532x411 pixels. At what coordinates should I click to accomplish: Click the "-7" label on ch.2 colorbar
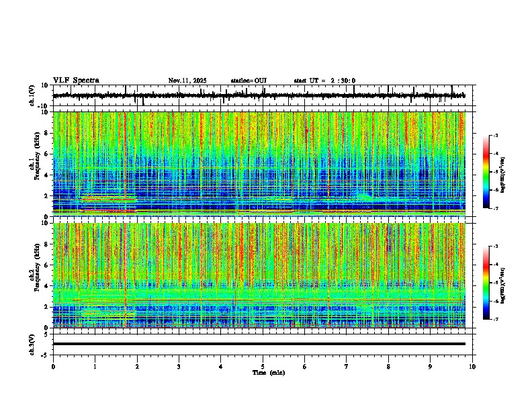click(x=495, y=319)
